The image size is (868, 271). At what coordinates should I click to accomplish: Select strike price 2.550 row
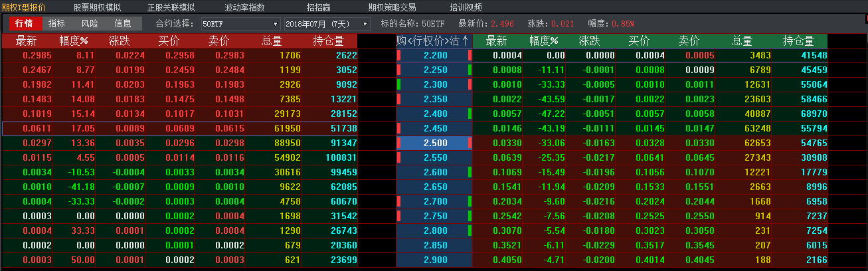click(x=434, y=157)
